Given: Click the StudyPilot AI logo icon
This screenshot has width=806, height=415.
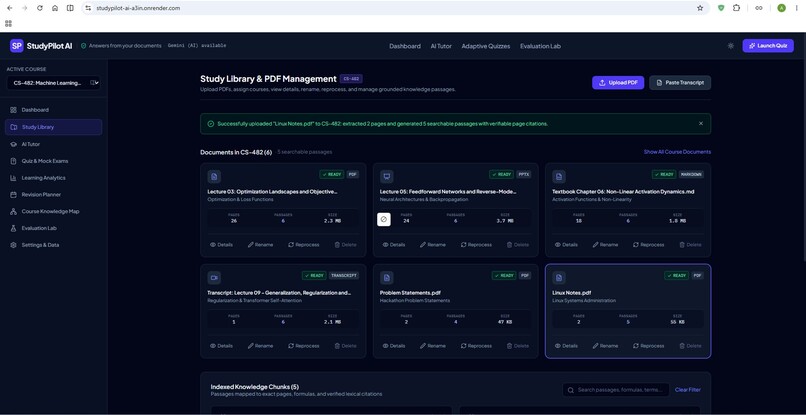Looking at the screenshot, I should click(16, 46).
